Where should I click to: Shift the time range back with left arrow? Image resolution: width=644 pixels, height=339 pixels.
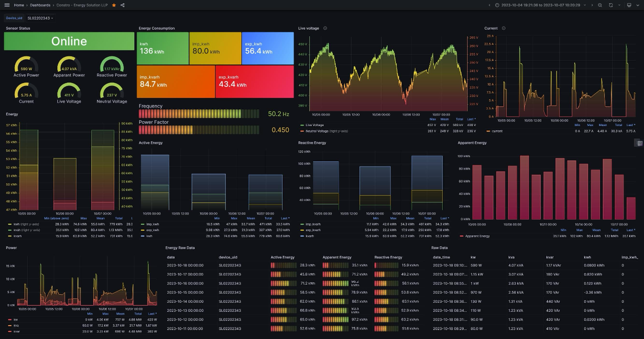pos(490,5)
